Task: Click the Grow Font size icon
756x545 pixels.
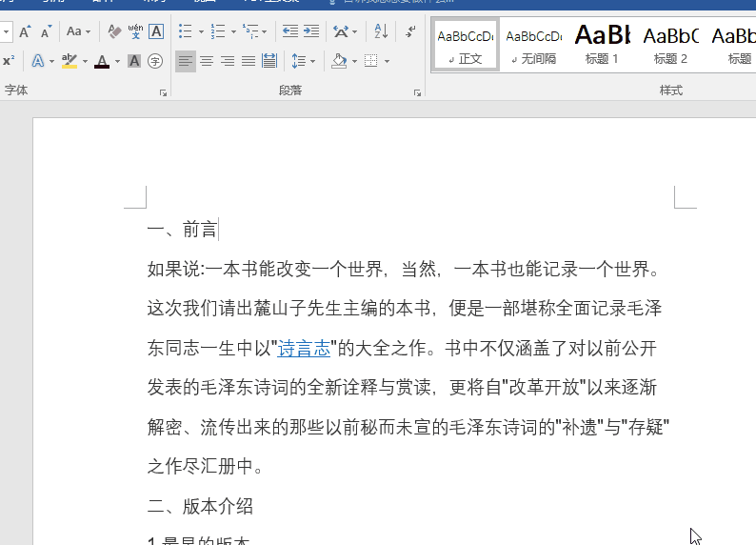Action: [x=25, y=31]
